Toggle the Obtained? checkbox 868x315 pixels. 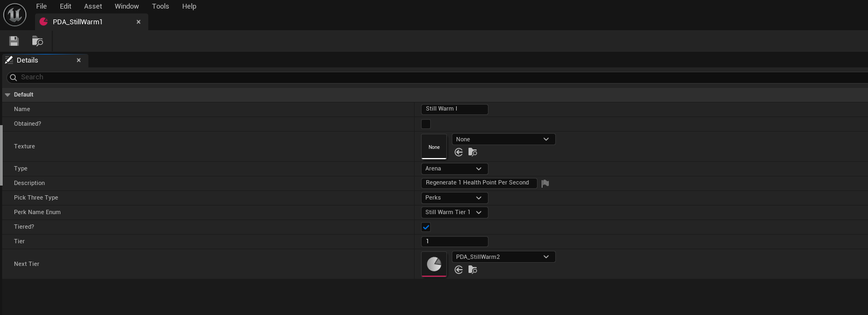click(x=426, y=124)
